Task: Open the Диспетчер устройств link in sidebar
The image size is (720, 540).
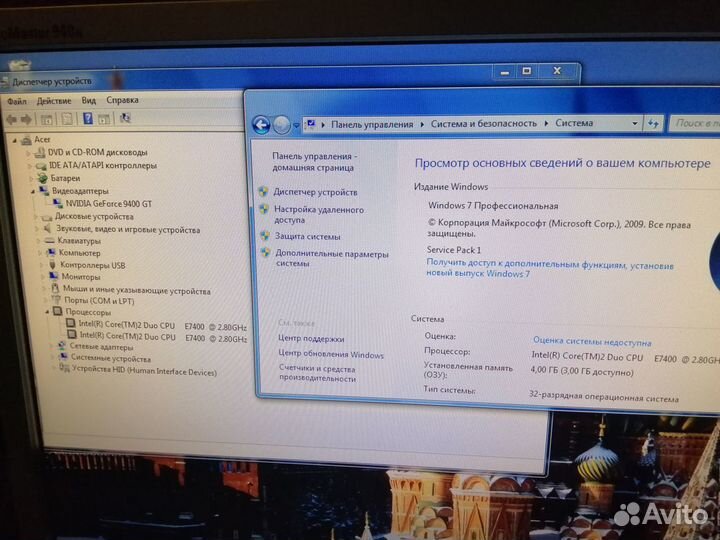Action: tap(315, 191)
